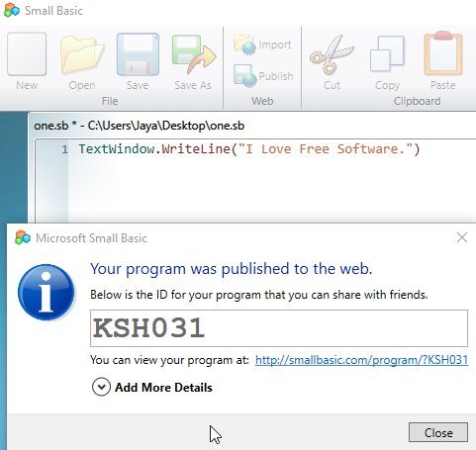This screenshot has width=476, height=450.
Task: Copy selection using the Copy icon
Action: click(387, 54)
